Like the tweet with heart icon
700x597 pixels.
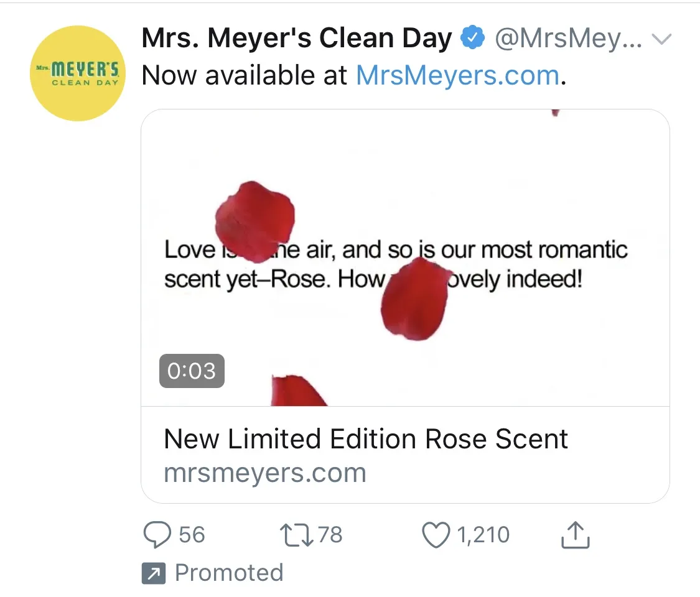tap(436, 535)
